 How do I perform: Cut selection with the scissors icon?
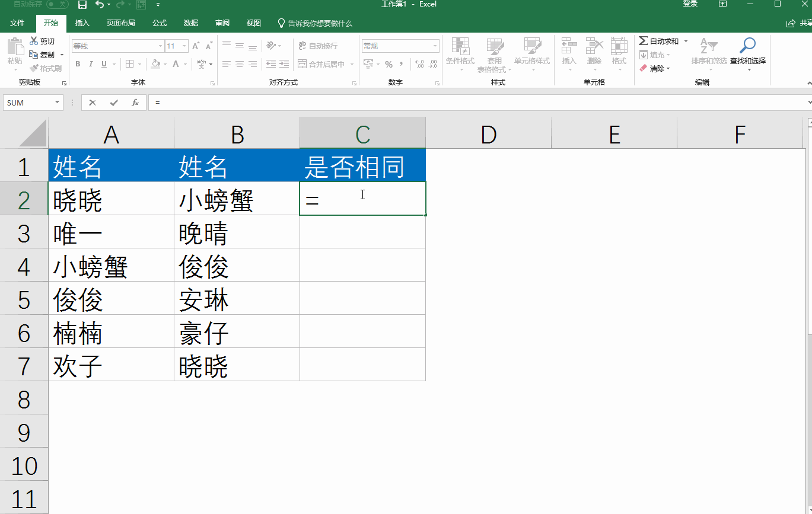34,41
